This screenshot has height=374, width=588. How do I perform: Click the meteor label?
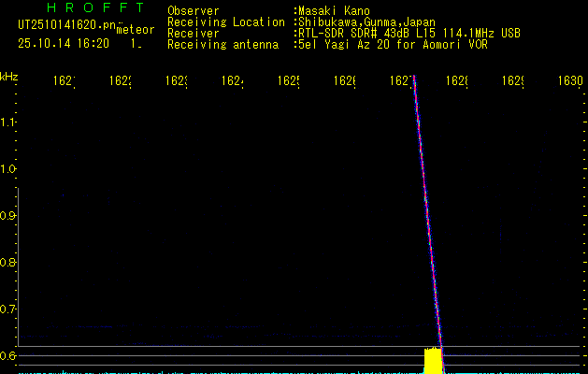point(136,30)
